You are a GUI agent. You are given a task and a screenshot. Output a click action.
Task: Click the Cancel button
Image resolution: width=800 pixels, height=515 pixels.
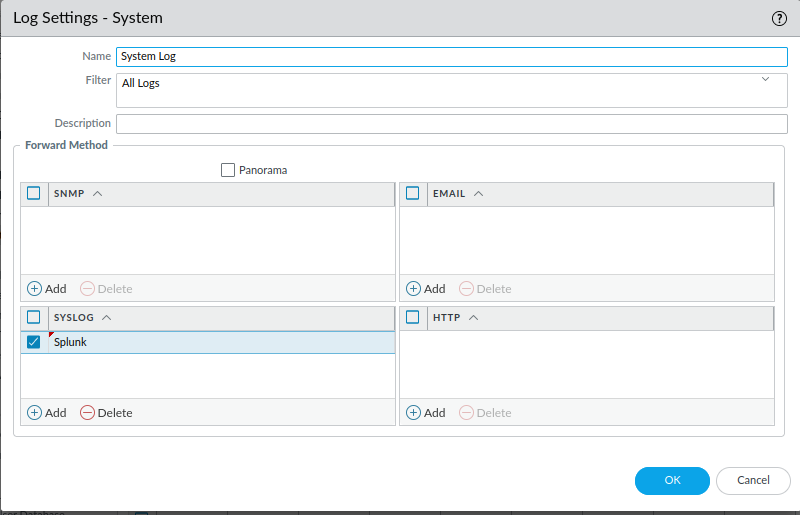point(753,480)
